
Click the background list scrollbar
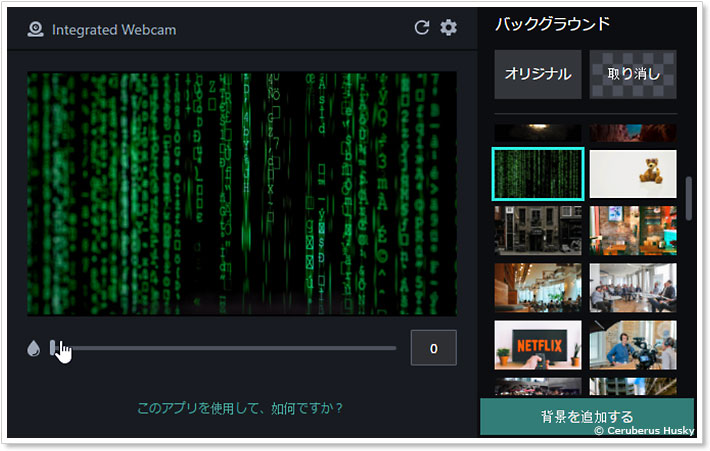coord(689,198)
